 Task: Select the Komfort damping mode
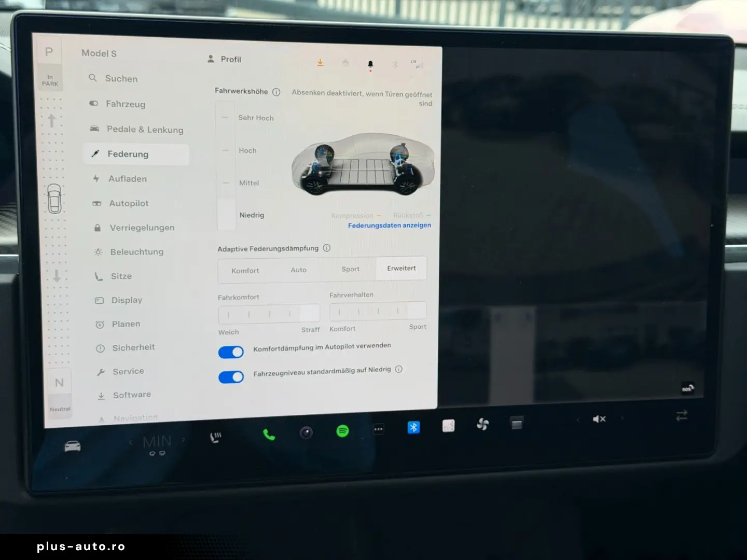pyautogui.click(x=245, y=271)
